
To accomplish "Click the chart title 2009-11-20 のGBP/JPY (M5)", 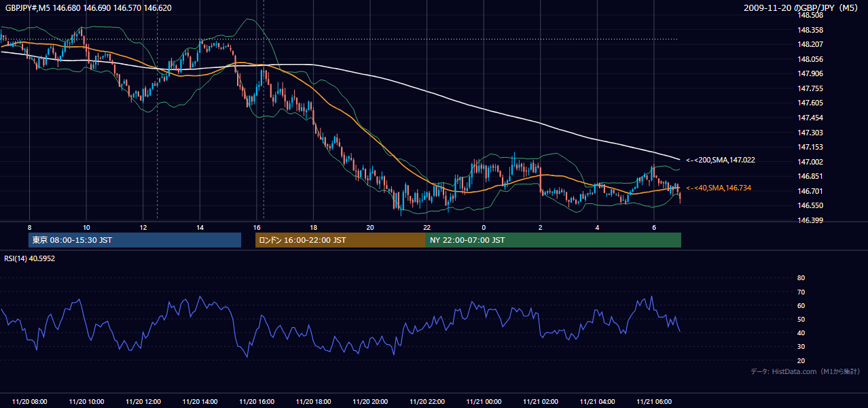I will coord(802,7).
